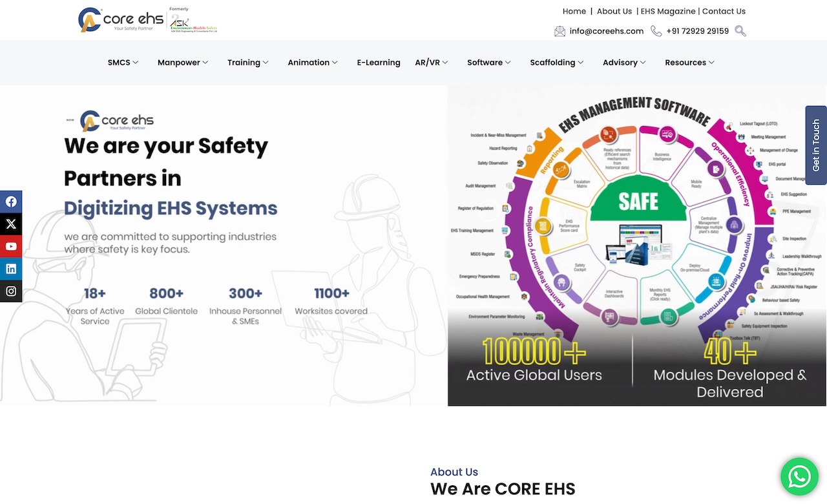827x504 pixels.
Task: Click the PPE Management label in infographic
Action: tap(796, 211)
